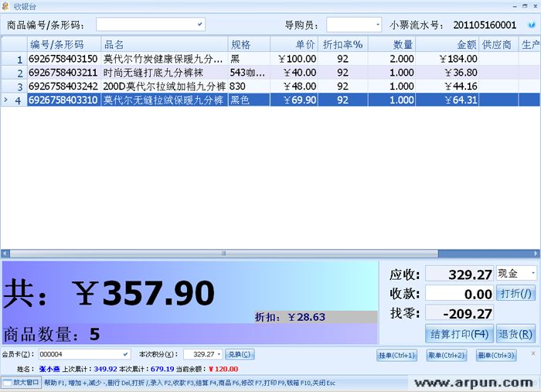Click the 兑换(C) redeem button
Screen dimensions: 541x392
coord(240,354)
